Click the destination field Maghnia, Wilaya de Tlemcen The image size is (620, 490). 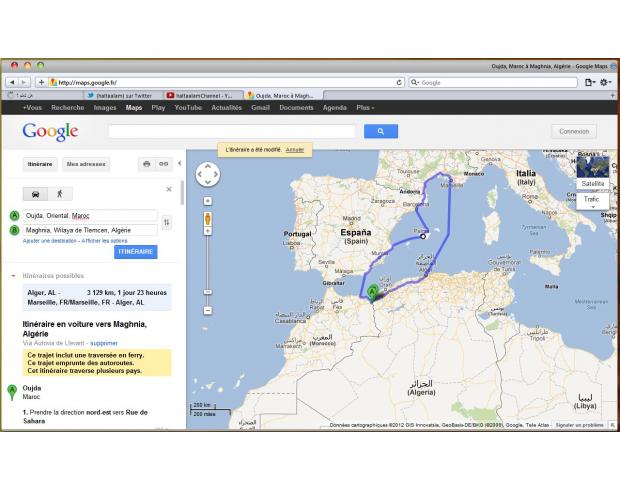point(90,230)
